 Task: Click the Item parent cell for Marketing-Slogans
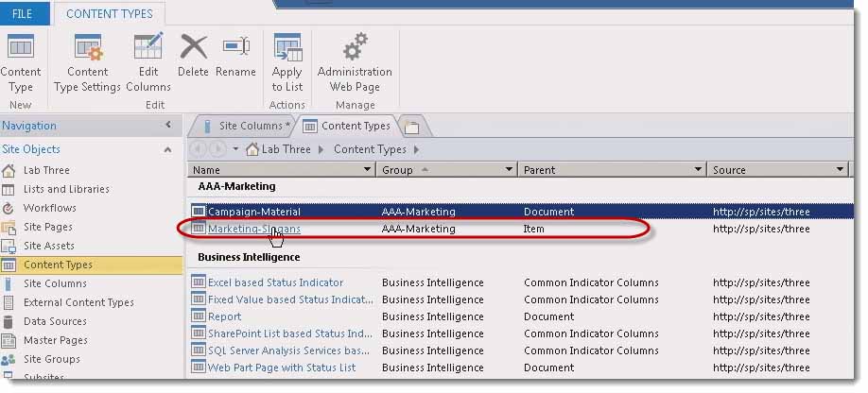(533, 229)
